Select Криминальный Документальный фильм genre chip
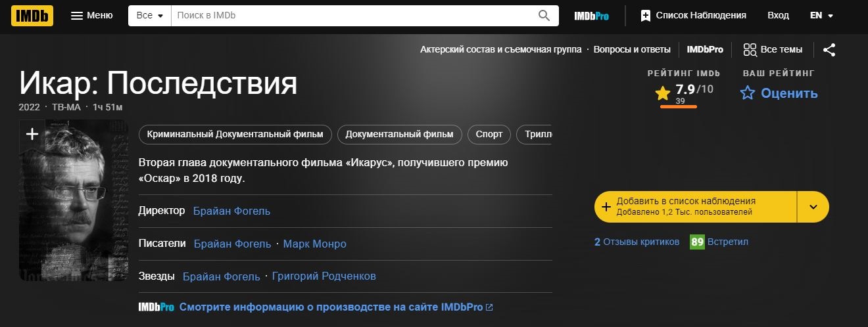The image size is (868, 327). click(235, 134)
